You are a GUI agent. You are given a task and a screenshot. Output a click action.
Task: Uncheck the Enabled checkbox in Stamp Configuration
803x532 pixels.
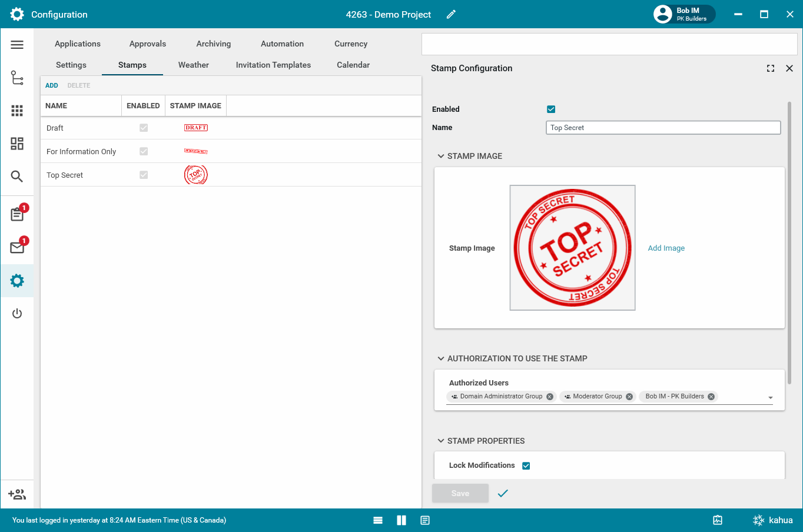coord(551,109)
